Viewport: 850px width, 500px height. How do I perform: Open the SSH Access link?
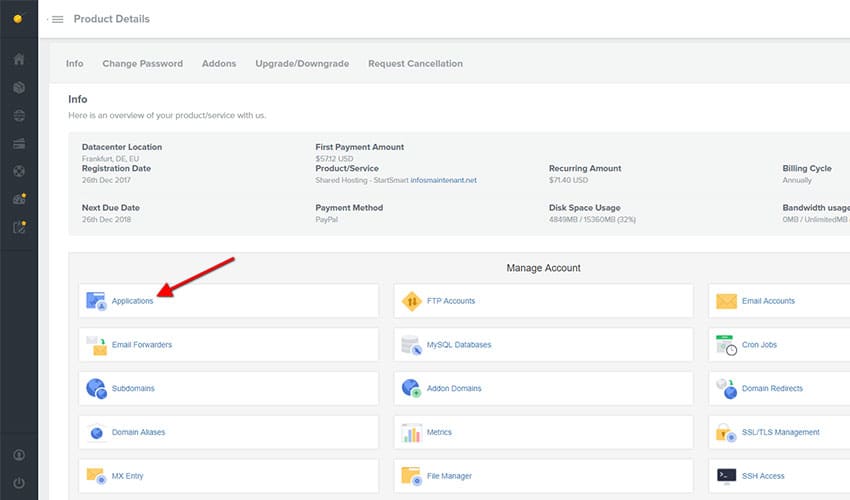pyautogui.click(x=763, y=476)
